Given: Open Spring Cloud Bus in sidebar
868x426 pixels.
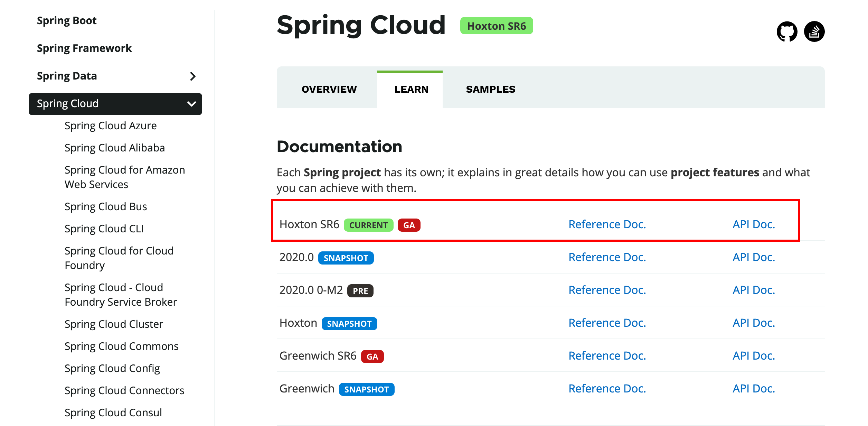Looking at the screenshot, I should [106, 207].
